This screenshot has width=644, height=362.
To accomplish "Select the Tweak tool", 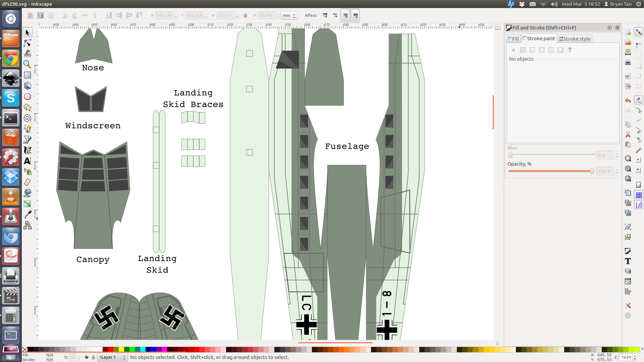I will coord(28,54).
